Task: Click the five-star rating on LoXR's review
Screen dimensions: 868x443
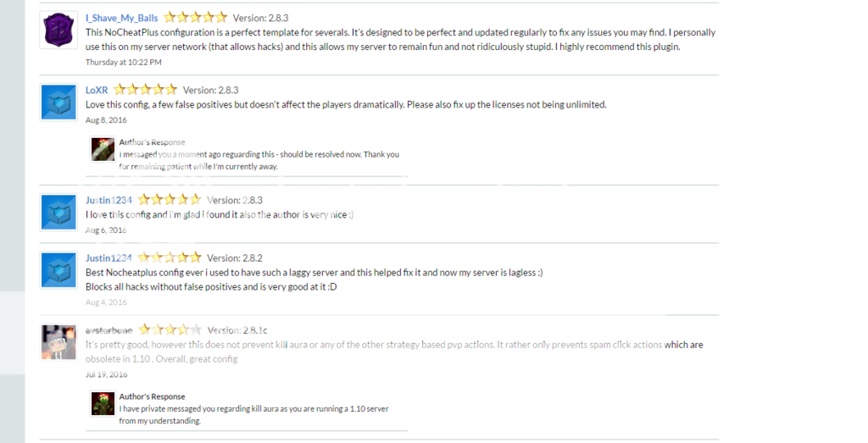Action: (x=146, y=89)
